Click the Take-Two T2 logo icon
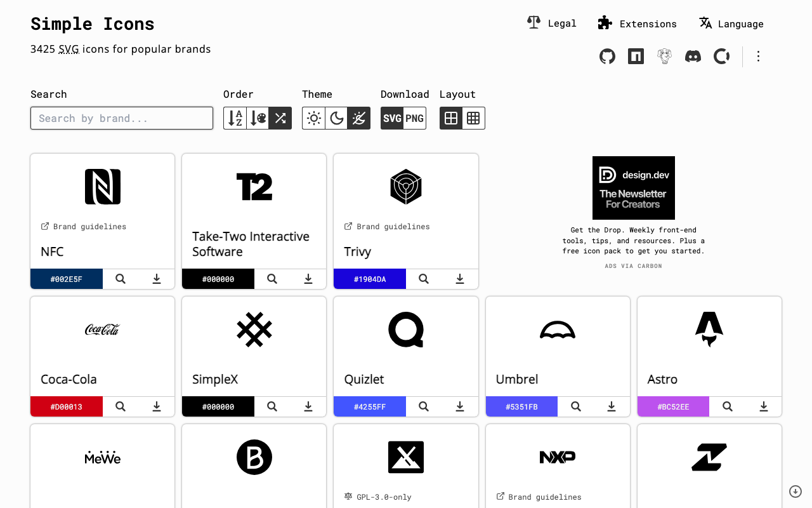This screenshot has height=508, width=812. tap(254, 187)
